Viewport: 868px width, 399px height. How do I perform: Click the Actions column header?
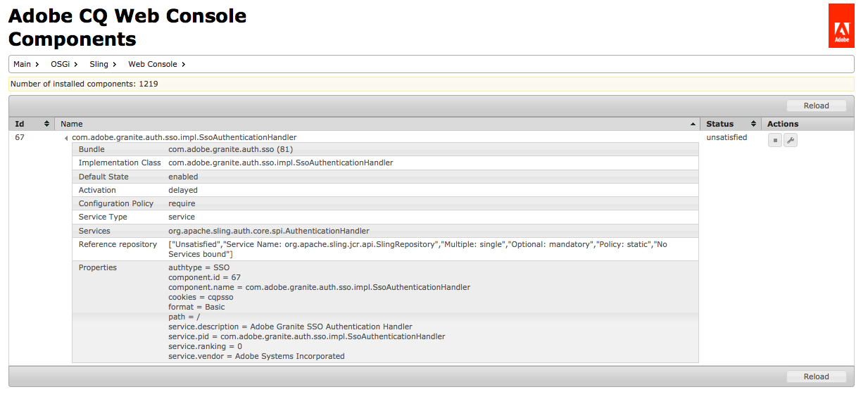point(807,124)
